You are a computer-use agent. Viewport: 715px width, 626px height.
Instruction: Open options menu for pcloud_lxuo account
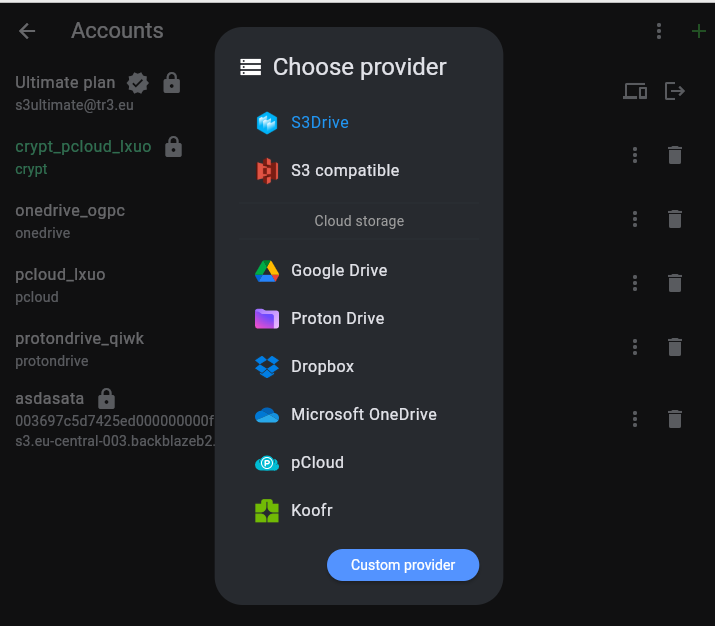tap(635, 283)
